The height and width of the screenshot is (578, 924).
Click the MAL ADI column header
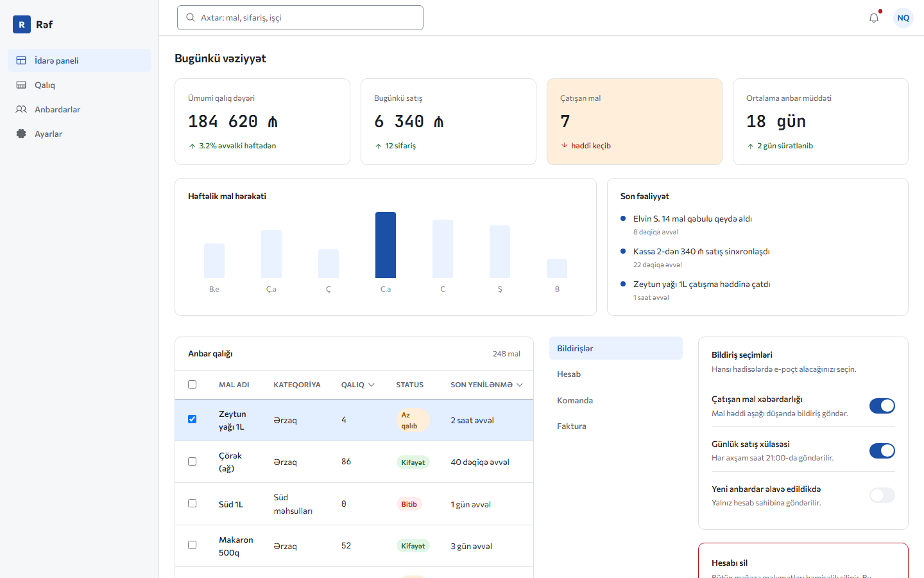234,385
